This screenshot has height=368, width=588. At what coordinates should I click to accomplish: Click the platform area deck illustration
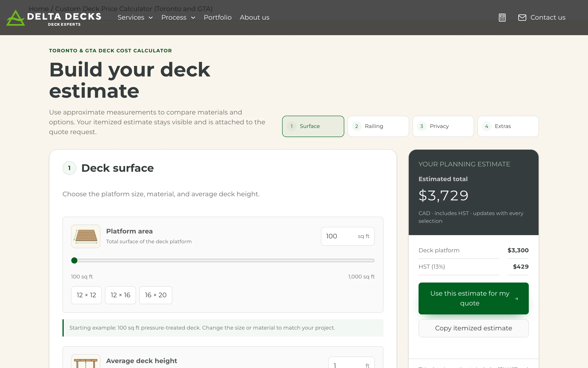[x=86, y=236]
